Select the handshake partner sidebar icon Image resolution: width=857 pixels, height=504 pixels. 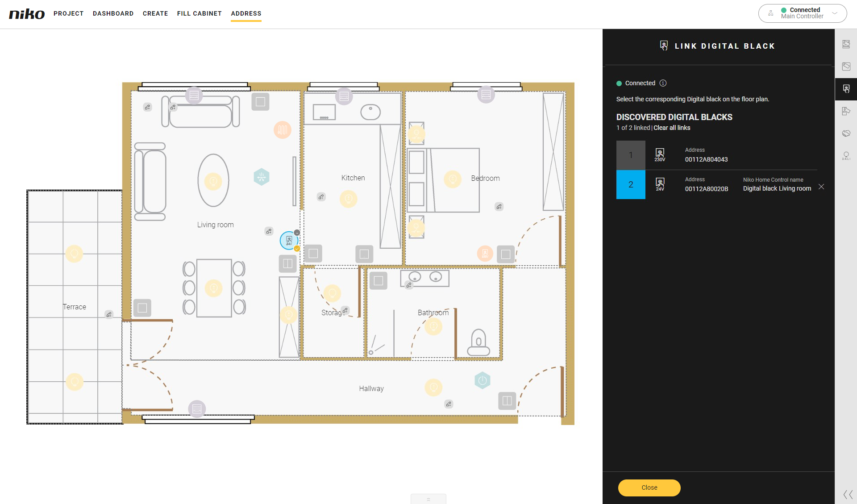(846, 133)
